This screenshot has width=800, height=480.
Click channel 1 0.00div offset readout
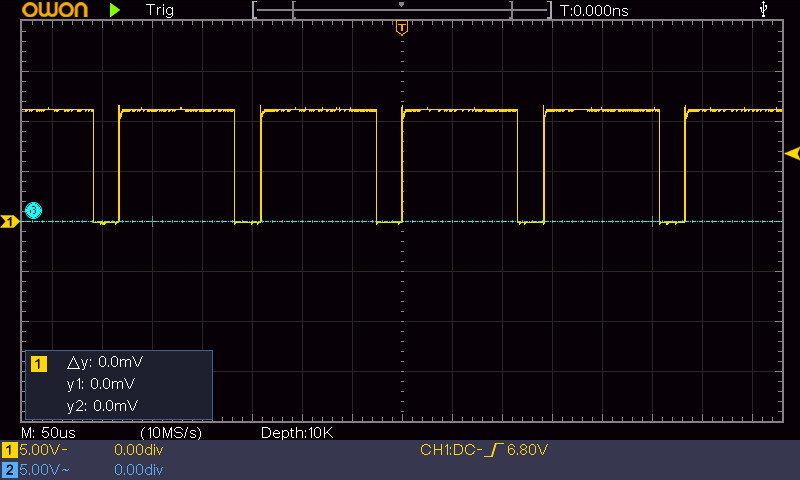[138, 450]
